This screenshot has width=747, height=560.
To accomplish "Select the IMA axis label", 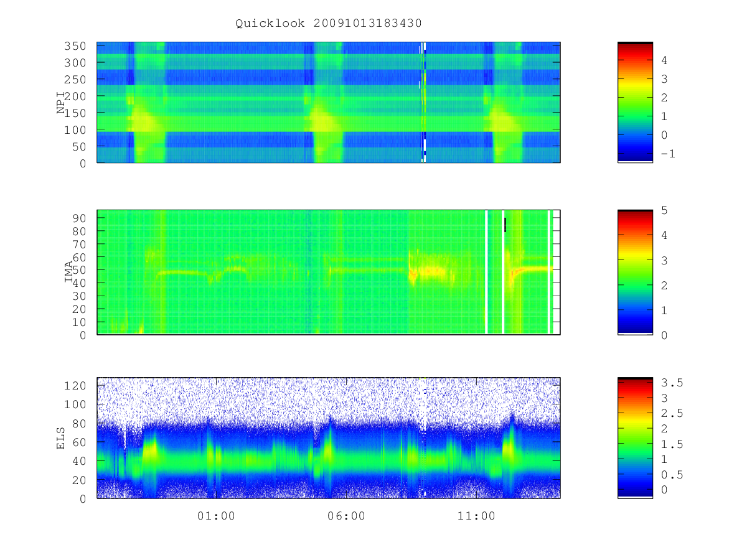I will point(69,272).
